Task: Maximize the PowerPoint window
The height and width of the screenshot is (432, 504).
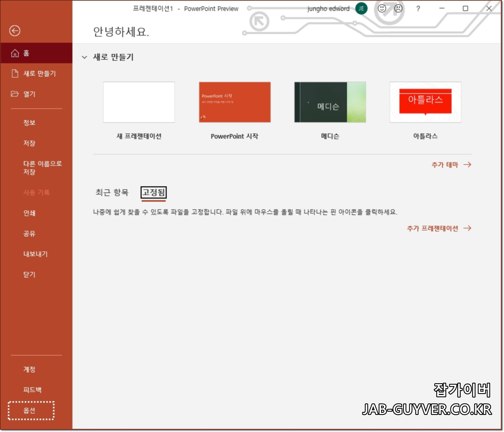Action: click(465, 8)
